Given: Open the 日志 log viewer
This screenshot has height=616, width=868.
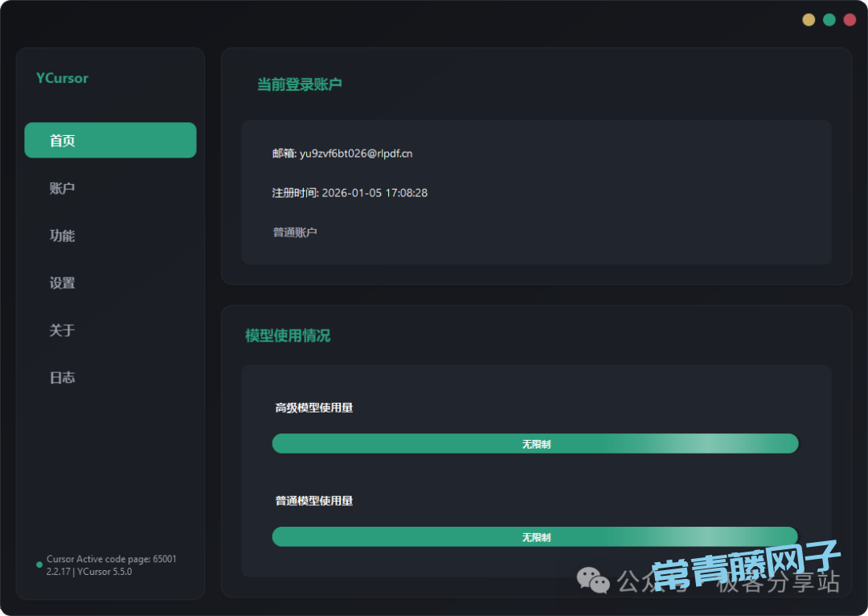Looking at the screenshot, I should 62,377.
